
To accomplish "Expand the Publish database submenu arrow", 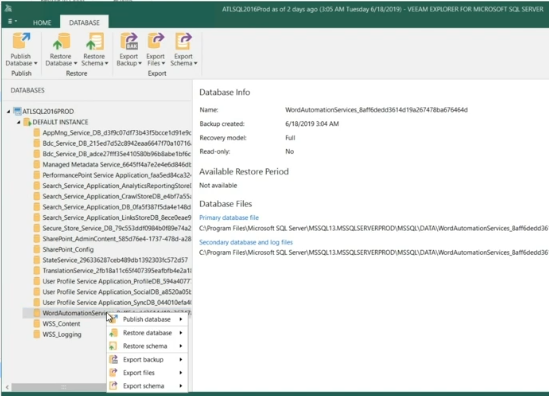I will [x=181, y=319].
